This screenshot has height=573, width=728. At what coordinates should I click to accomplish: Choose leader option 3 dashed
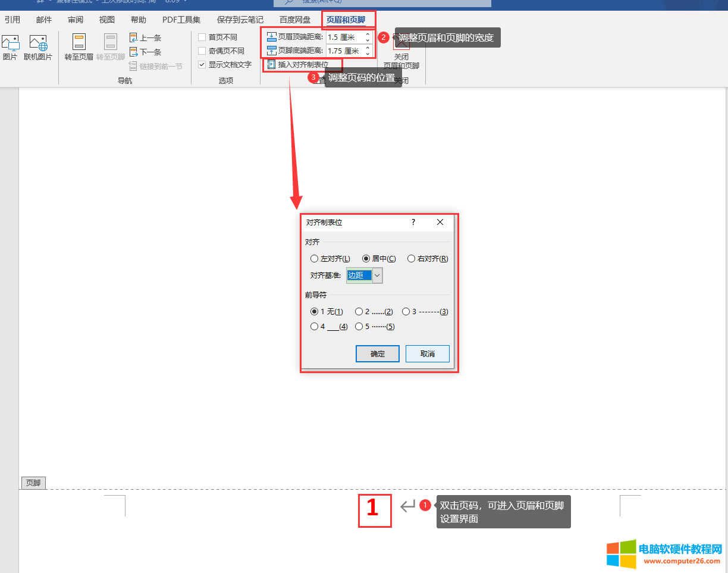[406, 311]
